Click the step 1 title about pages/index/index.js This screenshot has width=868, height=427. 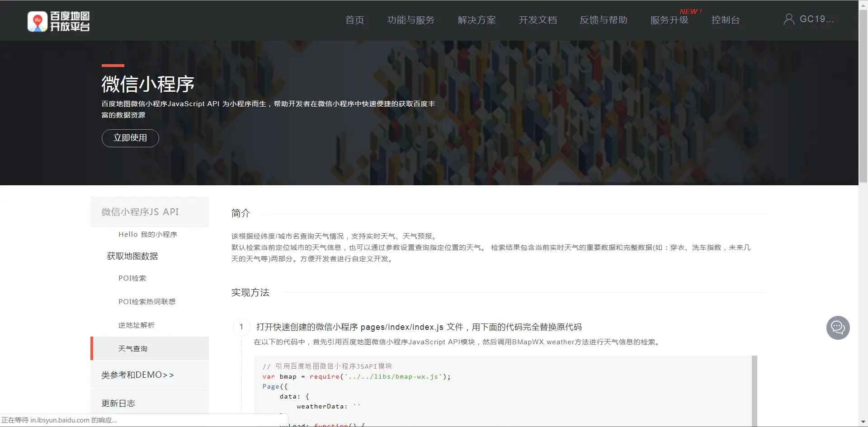pos(419,327)
